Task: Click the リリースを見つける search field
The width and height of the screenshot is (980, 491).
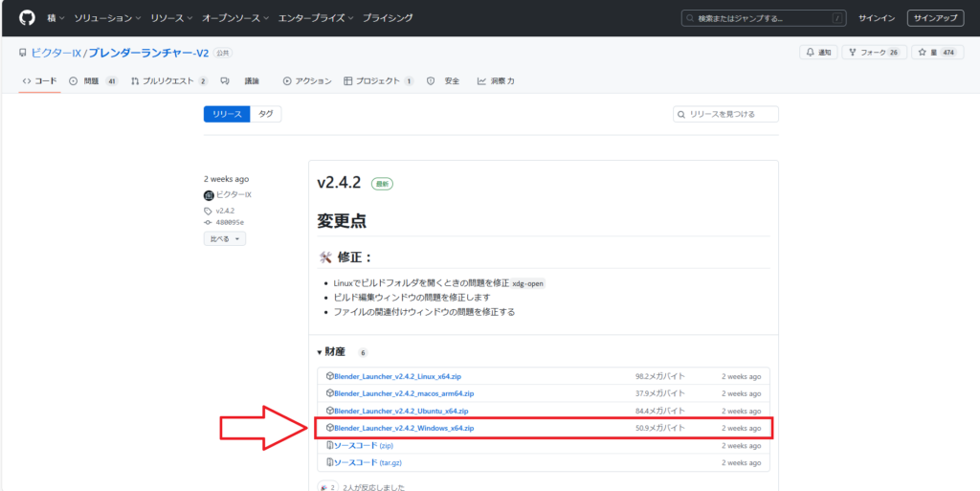Action: tap(725, 114)
